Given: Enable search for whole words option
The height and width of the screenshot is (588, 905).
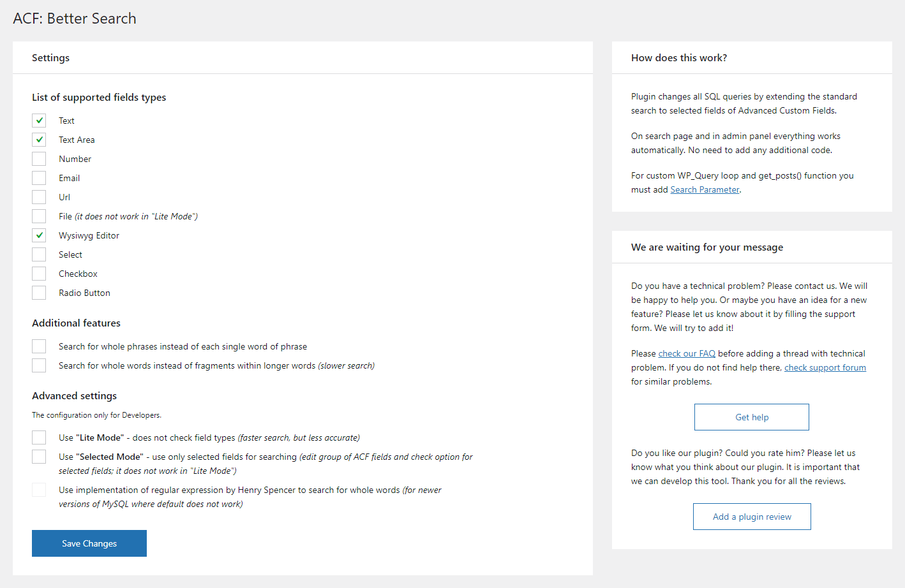Looking at the screenshot, I should (x=39, y=365).
